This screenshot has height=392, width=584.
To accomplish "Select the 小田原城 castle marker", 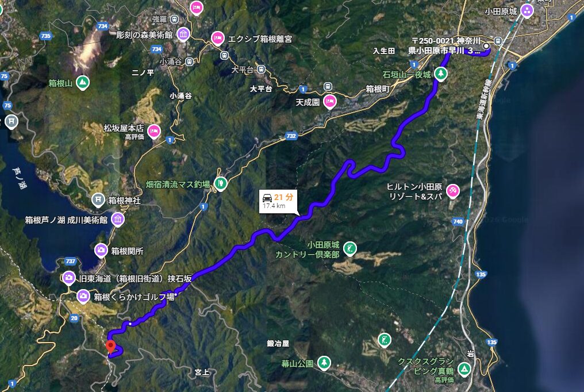I will pyautogui.click(x=527, y=11).
